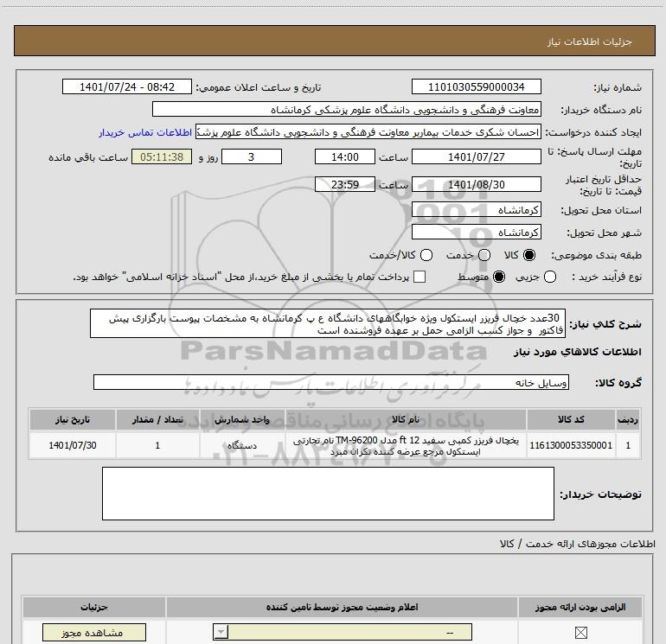Screen dimensions: 666x644
Task: Click the remaining time countdown 05:11:38
Action: click(162, 156)
